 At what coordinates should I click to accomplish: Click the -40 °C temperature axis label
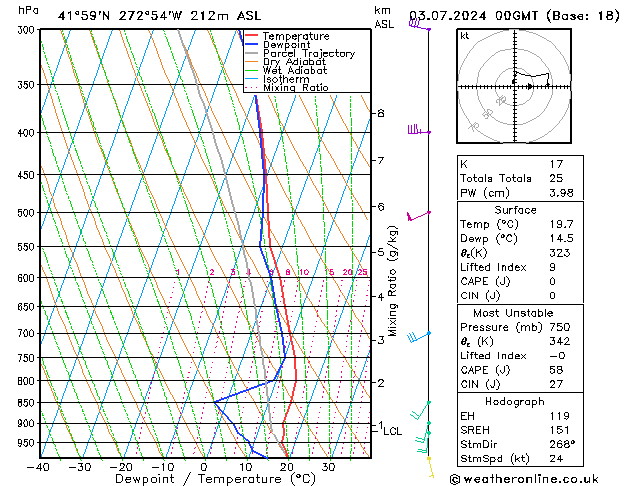coord(39,467)
